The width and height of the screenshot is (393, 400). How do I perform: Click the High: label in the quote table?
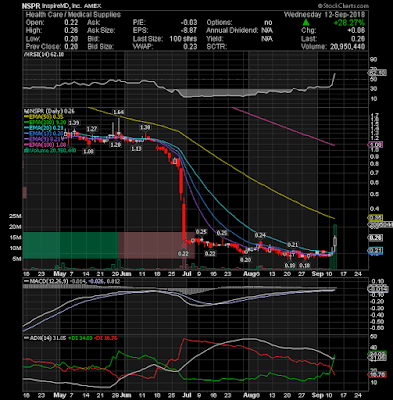[34, 31]
